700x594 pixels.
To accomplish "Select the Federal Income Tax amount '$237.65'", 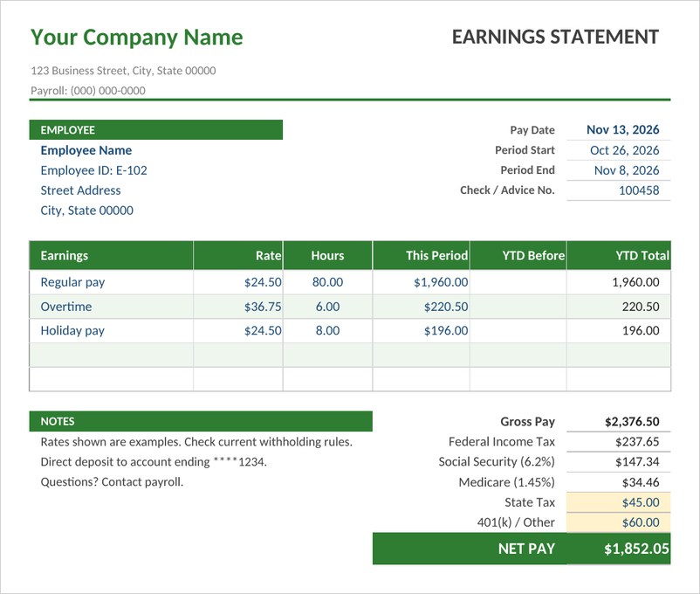I will [637, 442].
